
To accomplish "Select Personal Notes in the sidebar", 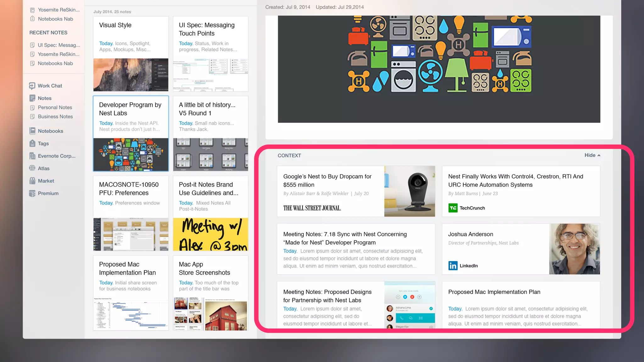I will coord(55,107).
